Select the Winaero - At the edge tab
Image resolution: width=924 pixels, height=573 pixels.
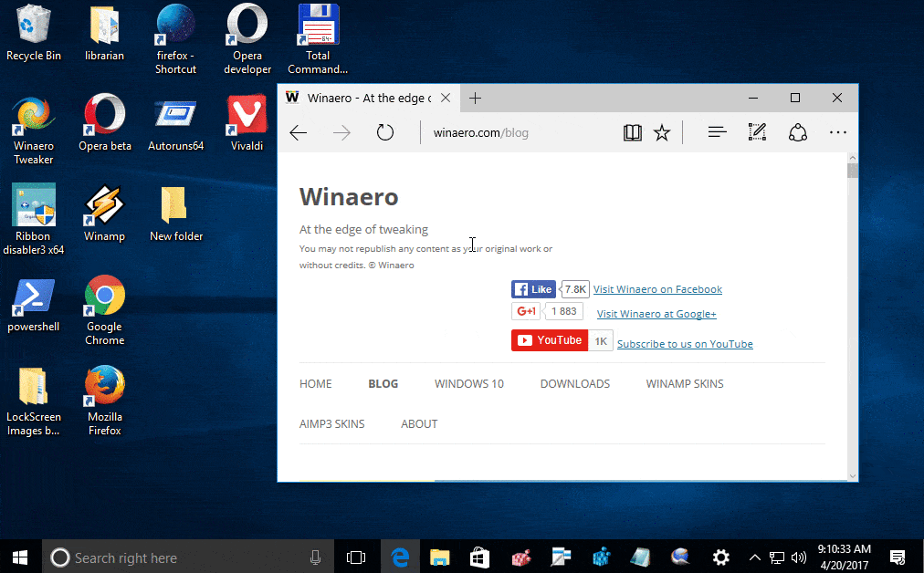(368, 98)
